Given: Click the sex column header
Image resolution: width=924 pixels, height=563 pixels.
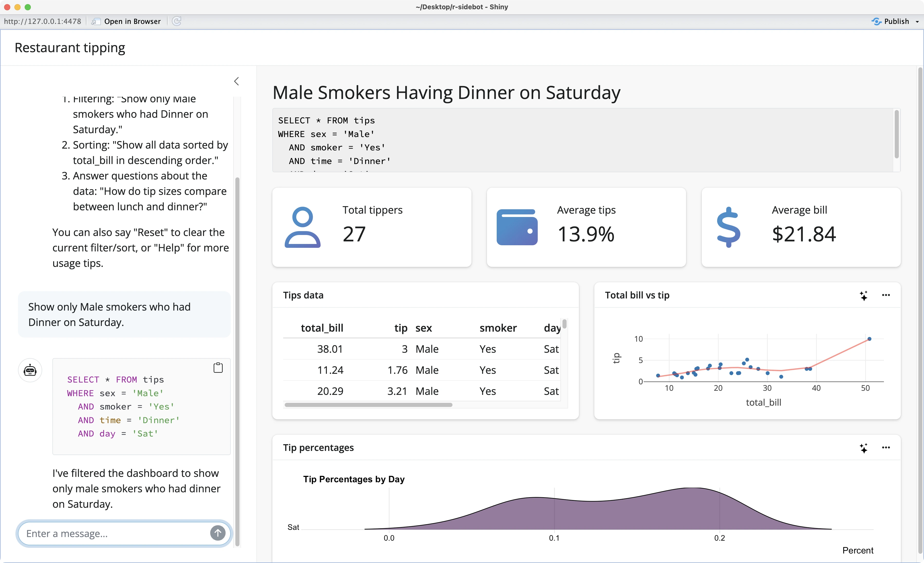Looking at the screenshot, I should click(423, 328).
